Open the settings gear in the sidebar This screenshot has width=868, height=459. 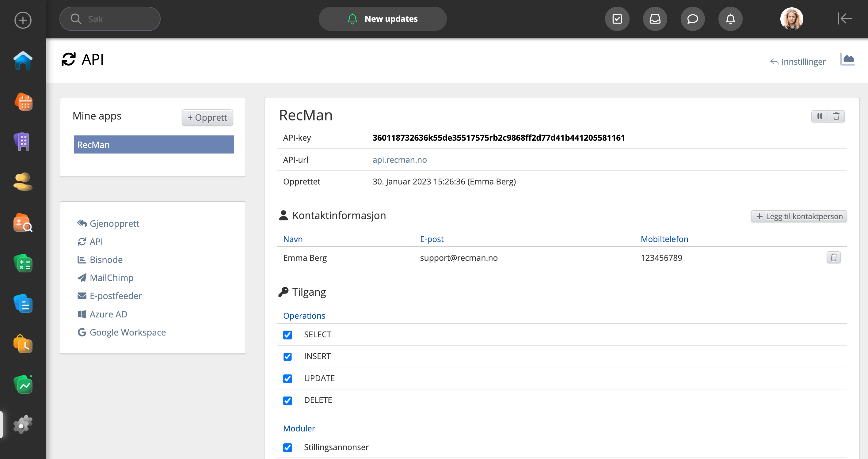click(23, 425)
